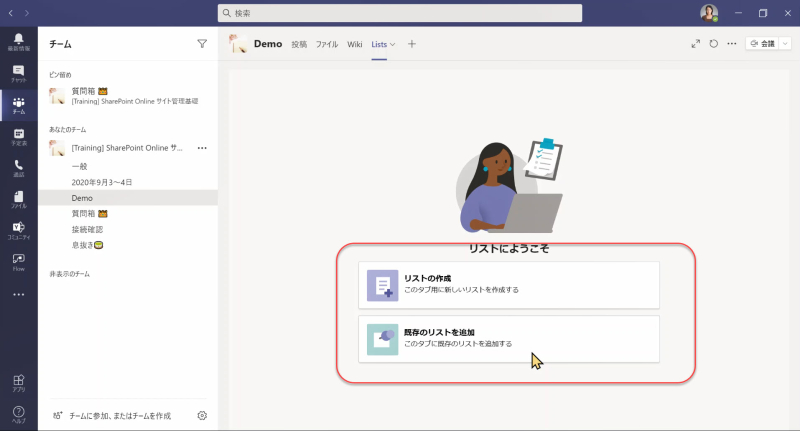This screenshot has height=431, width=800.
Task: Open the Lists tab dropdown chevron
Action: click(392, 44)
